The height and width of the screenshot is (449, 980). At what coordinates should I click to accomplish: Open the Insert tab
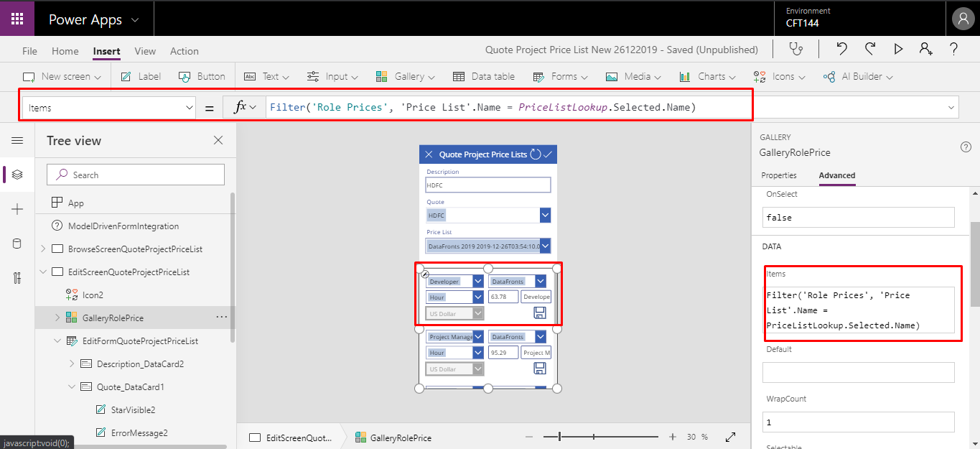(x=107, y=51)
